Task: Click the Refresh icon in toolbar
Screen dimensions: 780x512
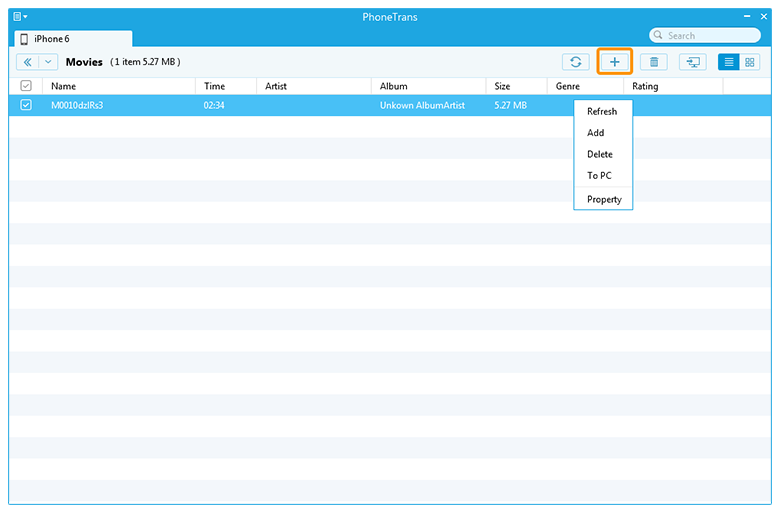Action: 575,62
